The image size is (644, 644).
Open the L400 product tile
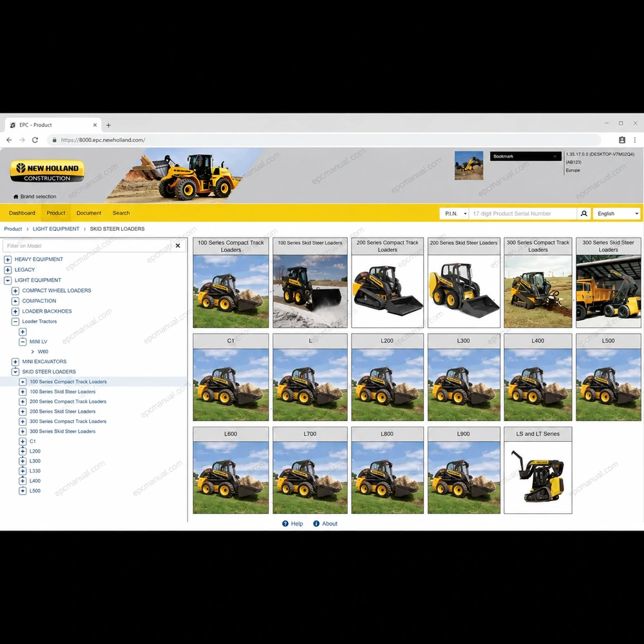(538, 377)
